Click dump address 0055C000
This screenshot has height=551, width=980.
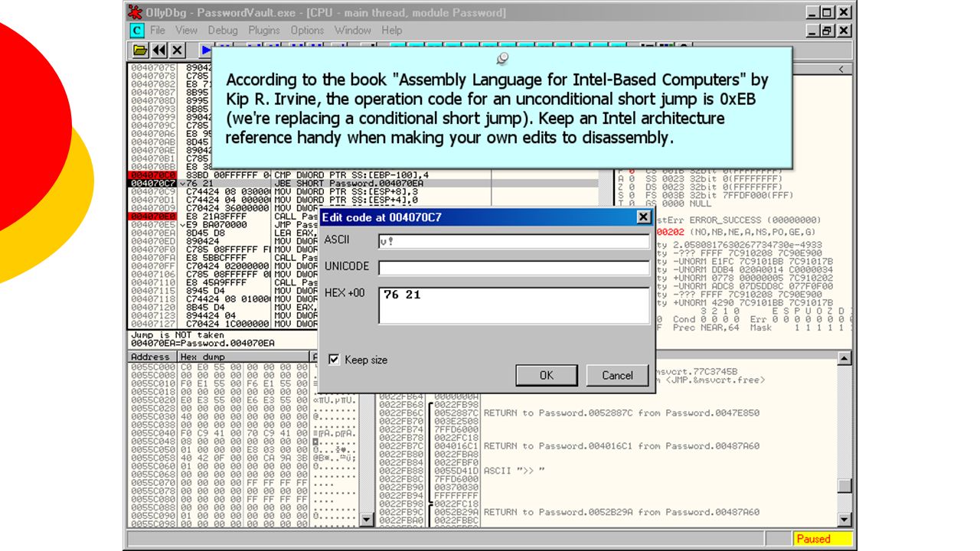[153, 367]
